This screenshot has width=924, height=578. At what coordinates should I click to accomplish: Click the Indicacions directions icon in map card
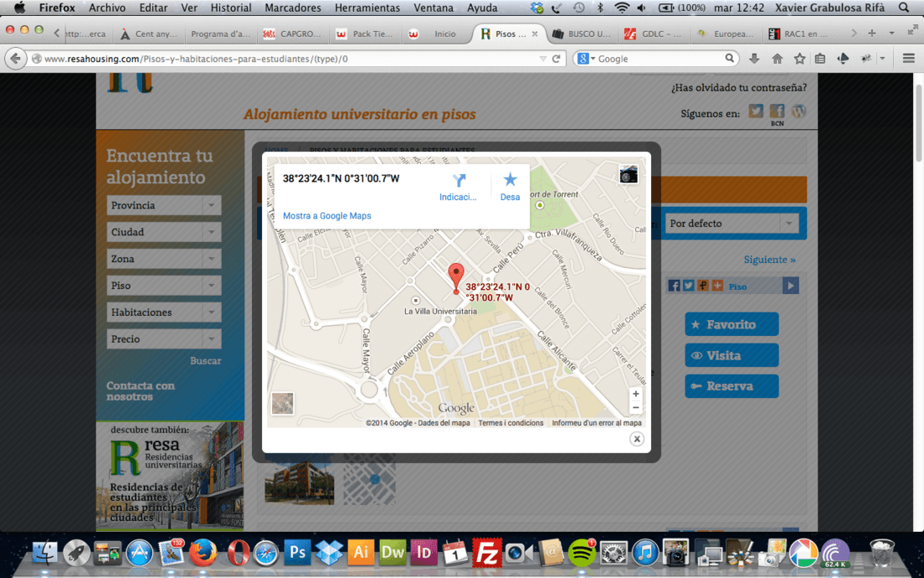click(x=459, y=181)
